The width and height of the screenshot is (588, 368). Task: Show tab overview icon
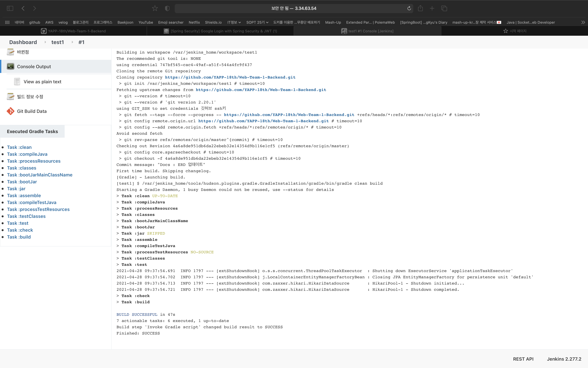(x=444, y=8)
